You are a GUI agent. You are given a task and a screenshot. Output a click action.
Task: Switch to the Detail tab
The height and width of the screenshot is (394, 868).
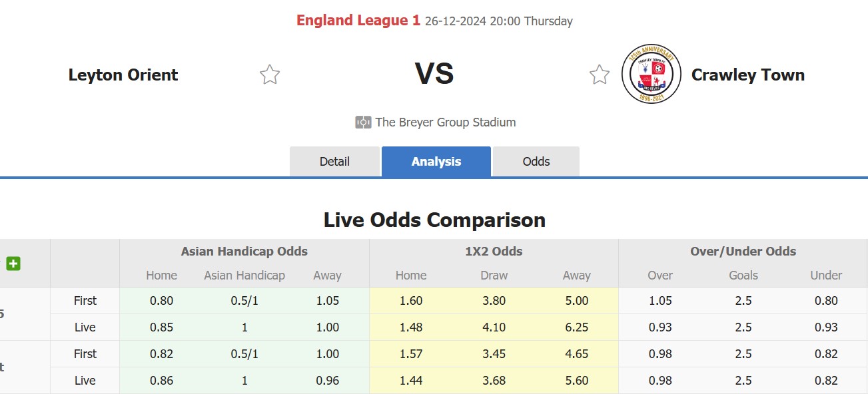[x=334, y=162]
